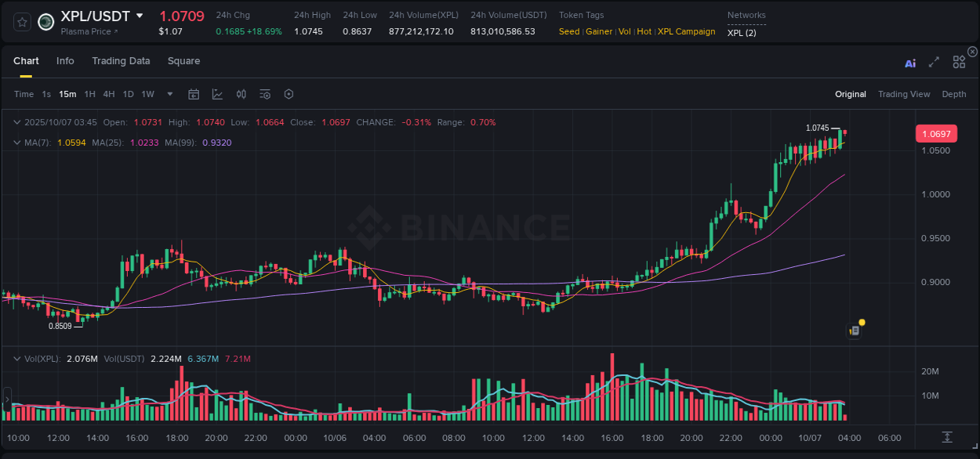Visit the Plasma Price link
This screenshot has height=459, width=980.
85,31
